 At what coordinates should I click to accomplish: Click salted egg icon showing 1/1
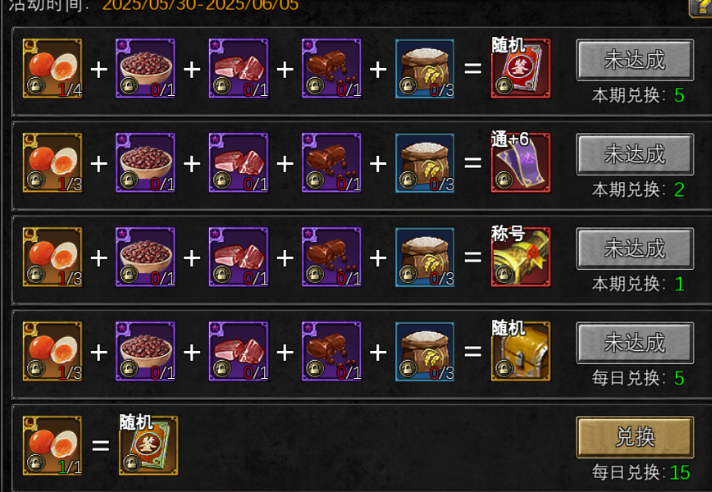point(53,446)
